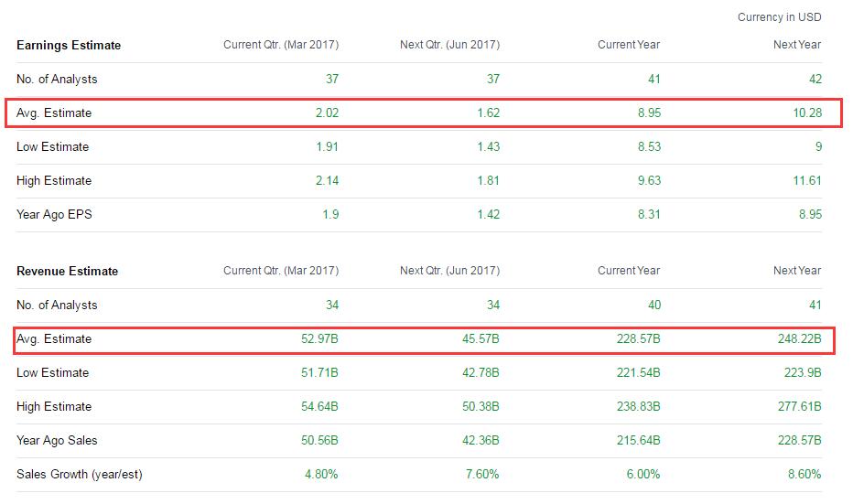Click the Revenue Estimate section heading

point(68,271)
